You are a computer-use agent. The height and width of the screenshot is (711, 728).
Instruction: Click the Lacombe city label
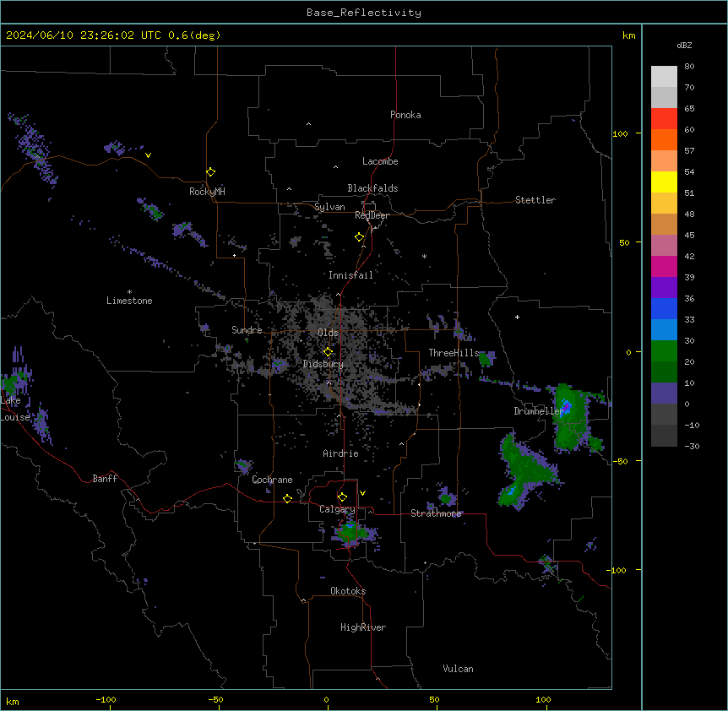pyautogui.click(x=380, y=161)
